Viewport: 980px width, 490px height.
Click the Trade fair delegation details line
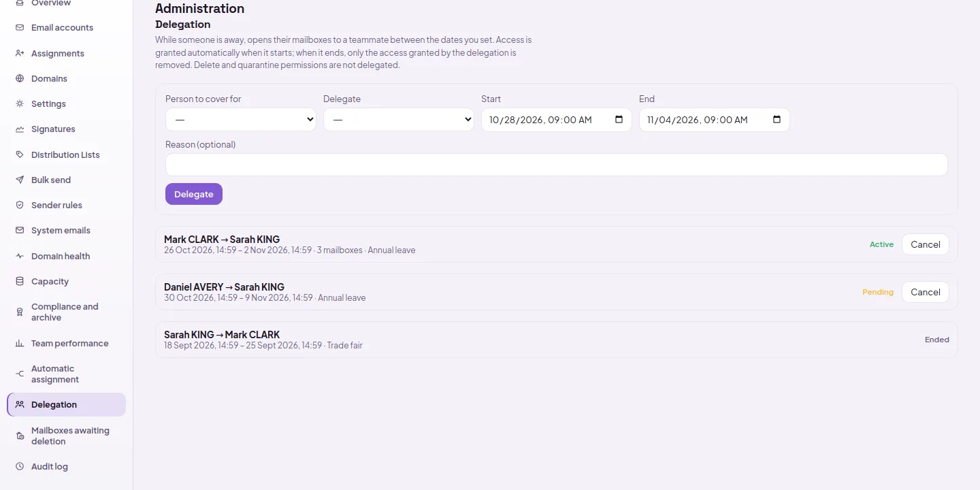coord(263,346)
